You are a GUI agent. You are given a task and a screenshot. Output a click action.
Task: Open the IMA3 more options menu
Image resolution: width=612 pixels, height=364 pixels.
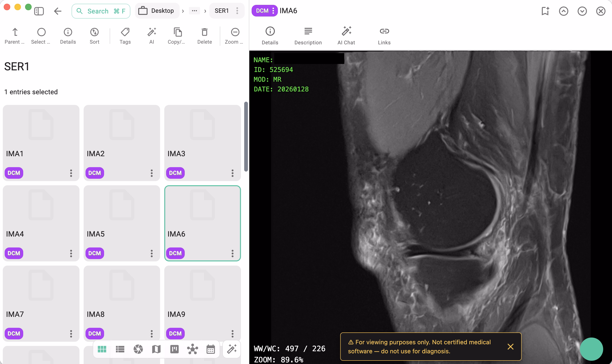(x=233, y=173)
